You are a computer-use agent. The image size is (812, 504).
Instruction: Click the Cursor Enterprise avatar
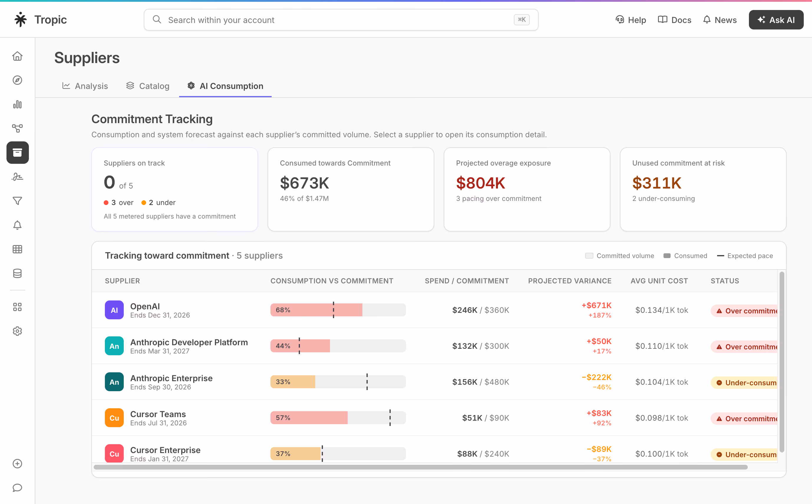tap(114, 453)
